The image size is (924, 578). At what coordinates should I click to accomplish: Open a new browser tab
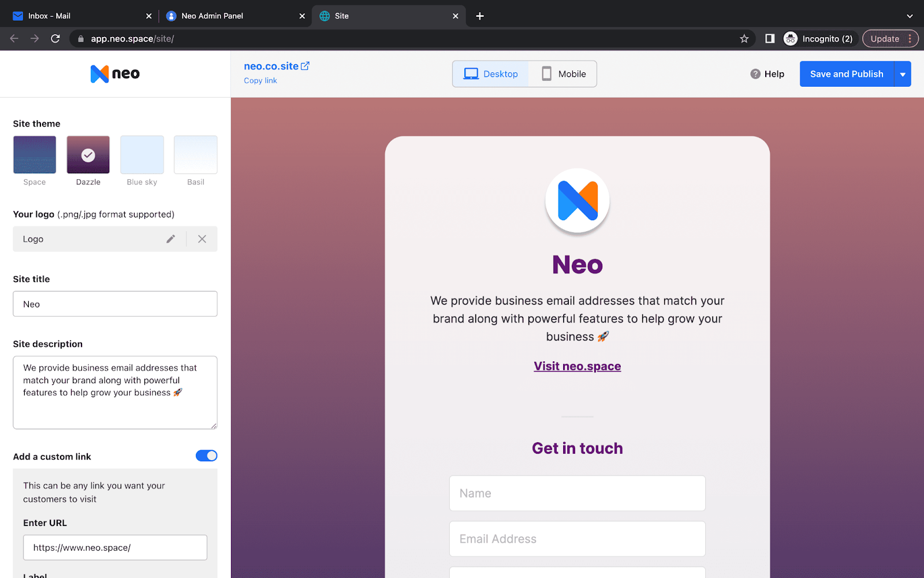point(480,16)
